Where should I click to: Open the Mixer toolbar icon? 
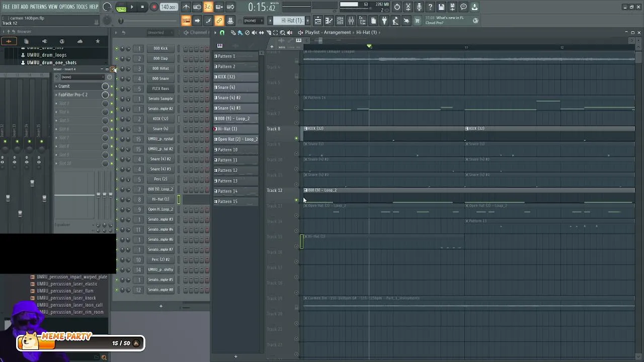click(351, 21)
